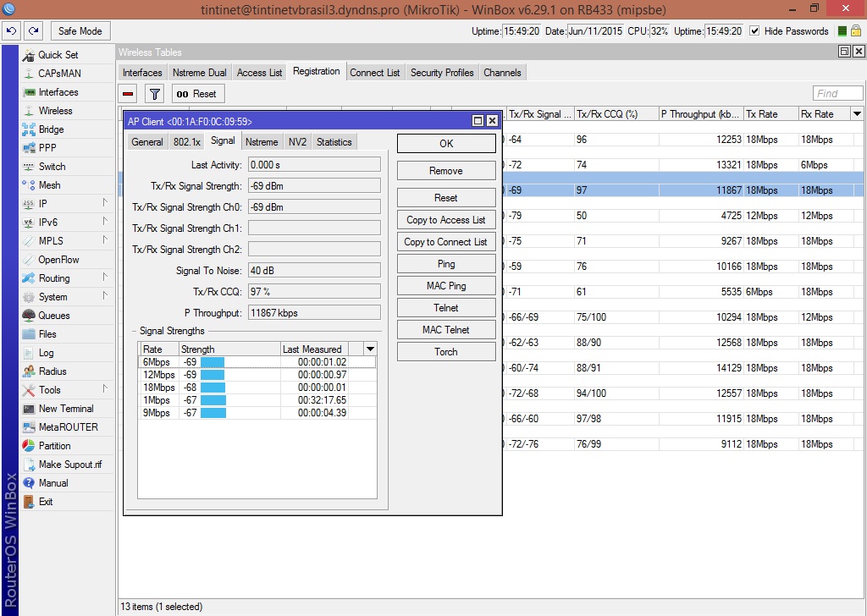This screenshot has height=616, width=867.
Task: Click the Find search field
Action: 837,93
